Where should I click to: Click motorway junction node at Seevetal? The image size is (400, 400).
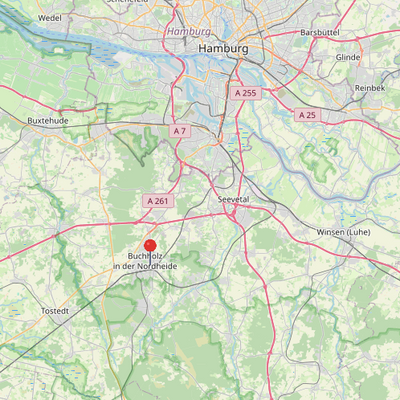click(x=234, y=212)
